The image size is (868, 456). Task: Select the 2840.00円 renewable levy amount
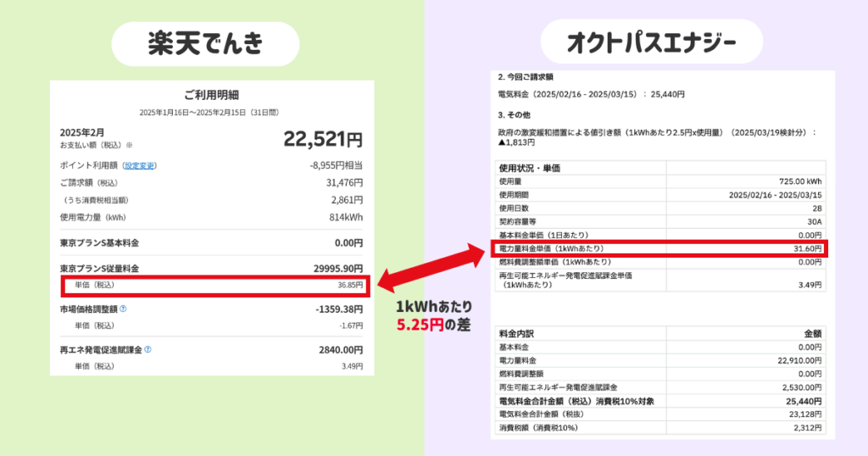pos(341,350)
